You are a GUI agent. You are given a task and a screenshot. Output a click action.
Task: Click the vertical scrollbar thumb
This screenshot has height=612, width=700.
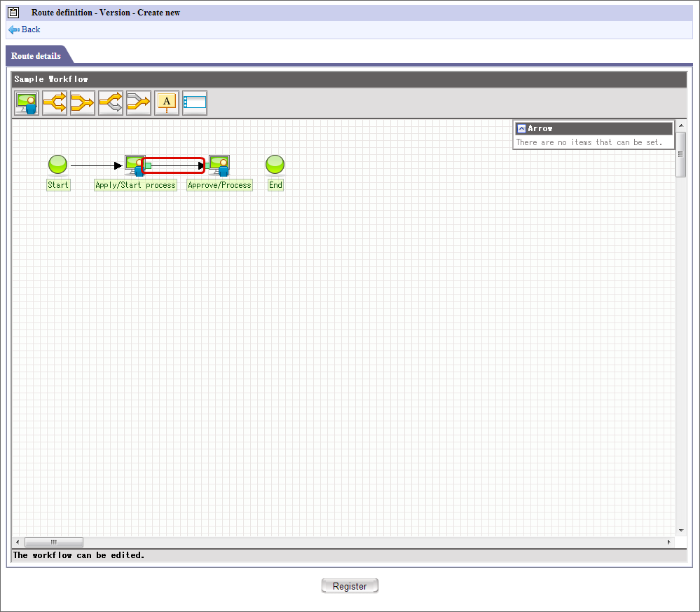coord(681,154)
